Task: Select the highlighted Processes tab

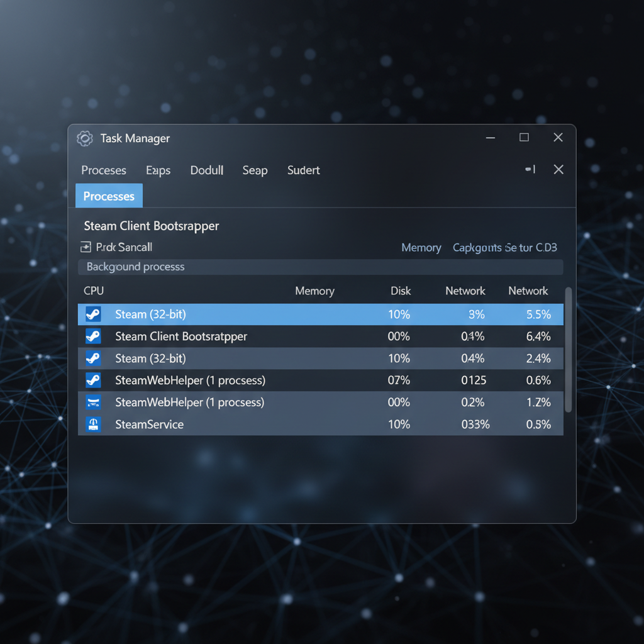Action: pos(109,196)
